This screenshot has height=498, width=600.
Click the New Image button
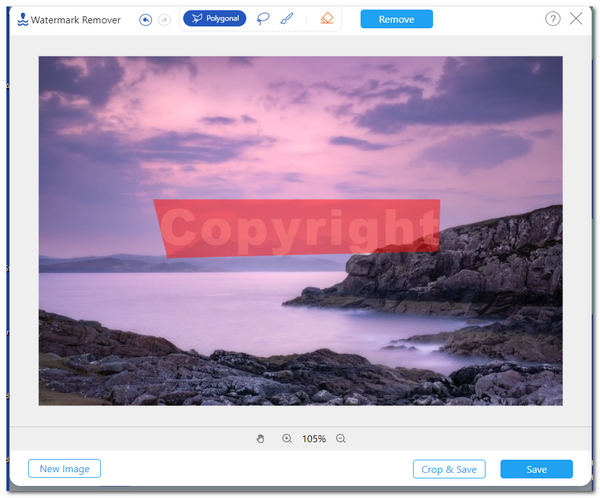click(x=64, y=469)
